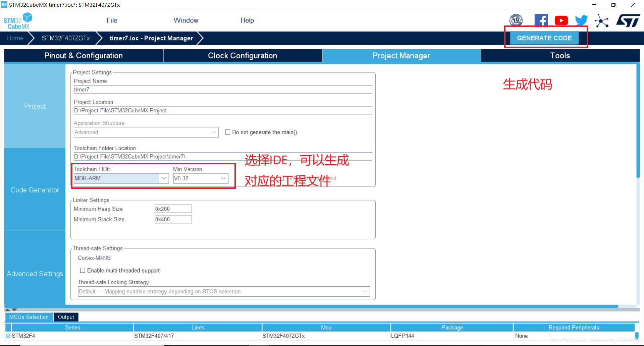Open the Thread-safe Locking Strategy dropdown
The height and width of the screenshot is (346, 644).
coord(224,291)
